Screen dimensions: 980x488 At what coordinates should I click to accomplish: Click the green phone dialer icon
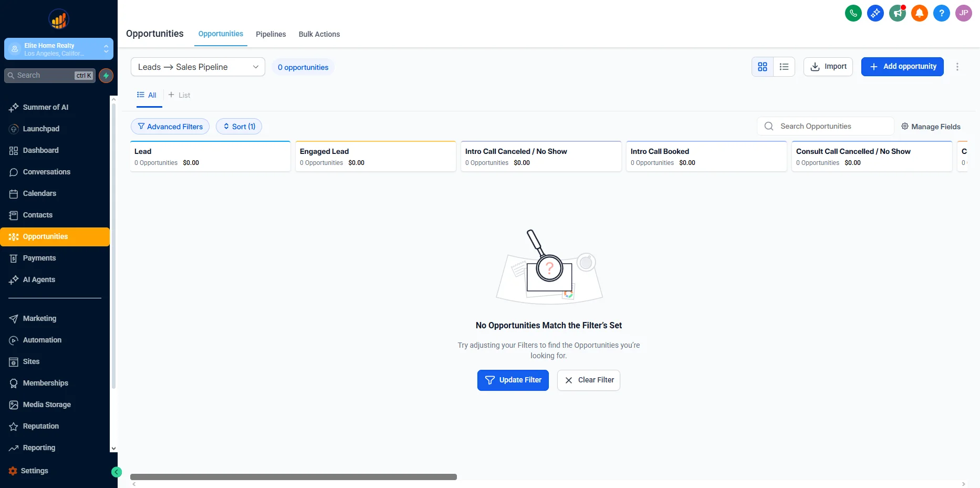[853, 13]
